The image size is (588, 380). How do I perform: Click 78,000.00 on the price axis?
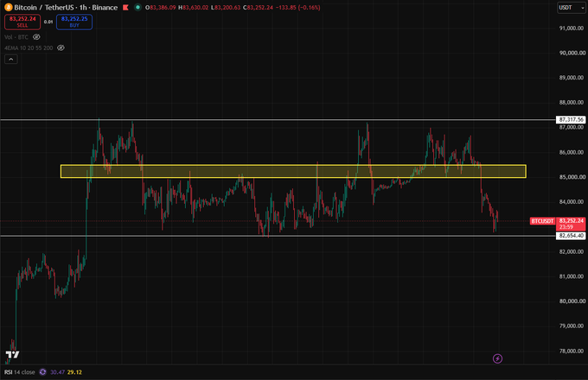pyautogui.click(x=571, y=351)
